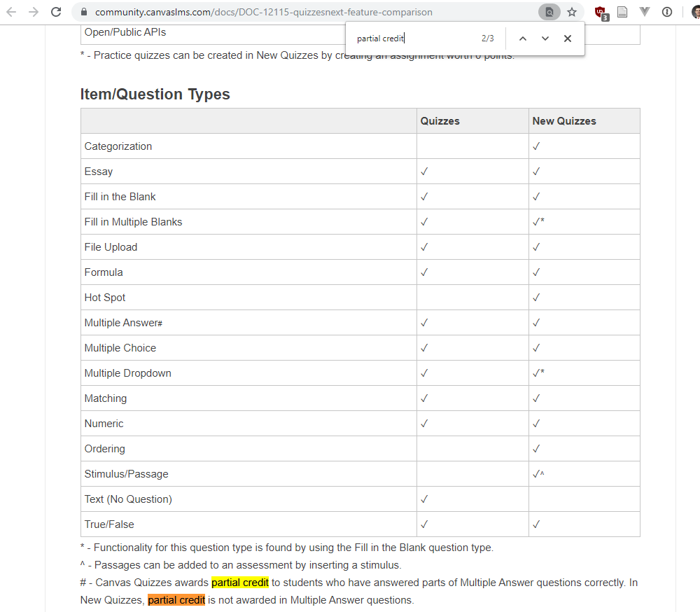This screenshot has width=700, height=612.
Task: Select the "Stimulus/Passage" row label
Action: pos(126,474)
